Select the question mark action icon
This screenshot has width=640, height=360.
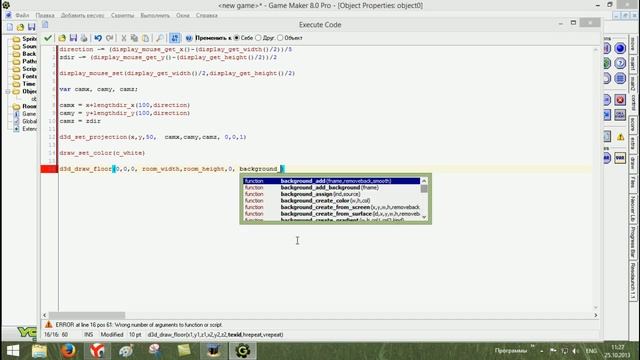tap(620, 63)
